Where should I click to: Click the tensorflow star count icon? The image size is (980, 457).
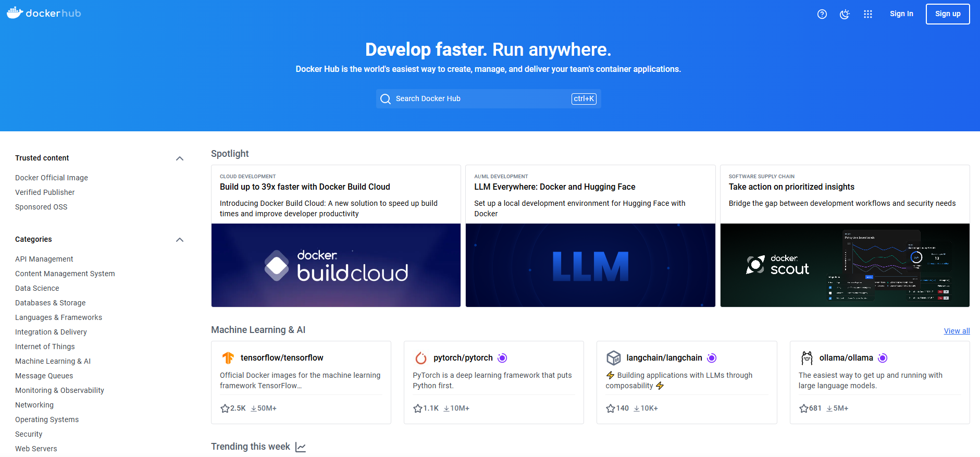point(225,409)
